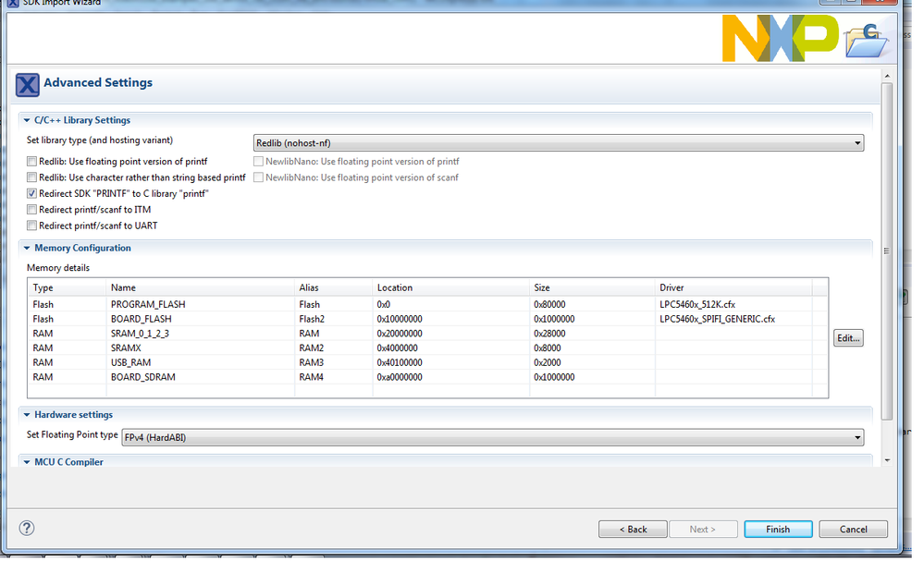Image resolution: width=924 pixels, height=561 pixels.
Task: Collapse the Memory Configuration section
Action: (x=27, y=248)
